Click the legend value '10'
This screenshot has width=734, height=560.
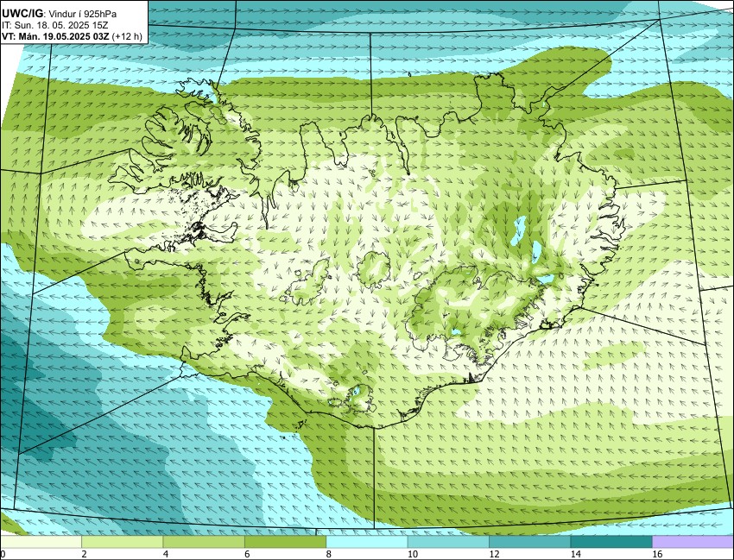413,554
